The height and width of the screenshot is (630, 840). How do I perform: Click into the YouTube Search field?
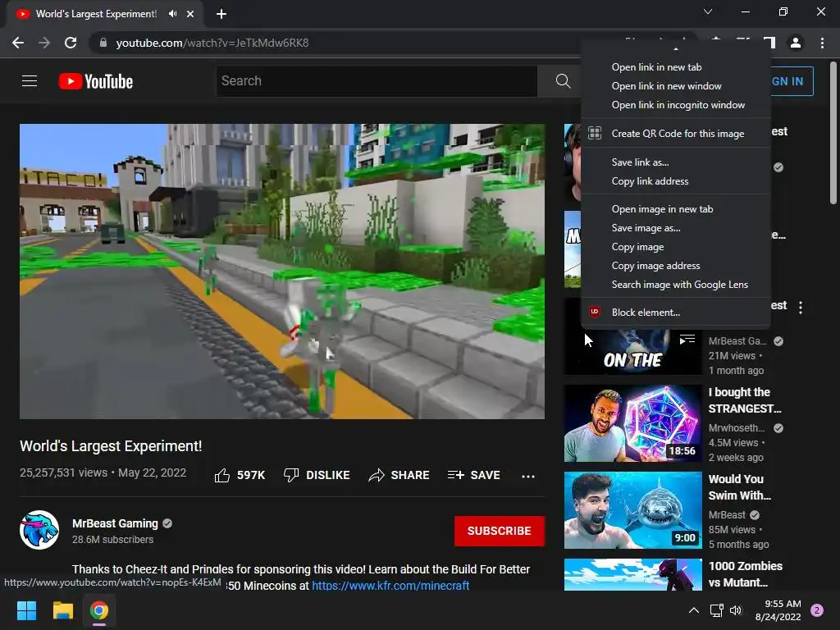(377, 81)
